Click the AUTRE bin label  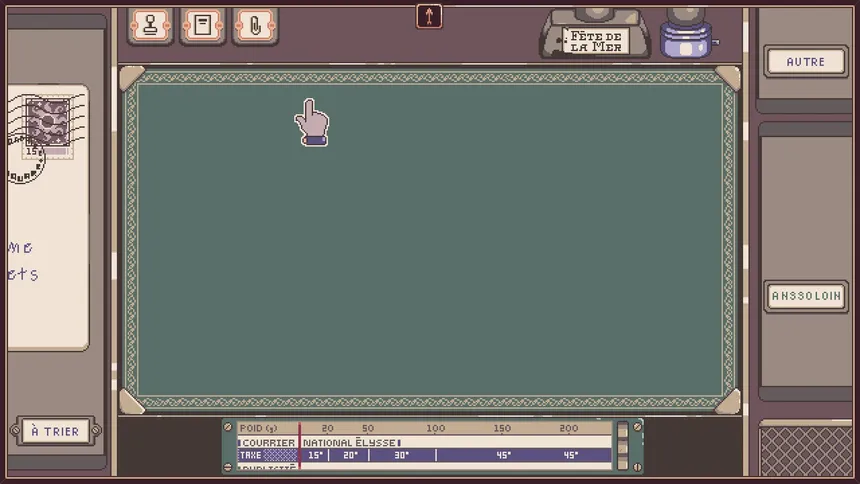tap(805, 61)
